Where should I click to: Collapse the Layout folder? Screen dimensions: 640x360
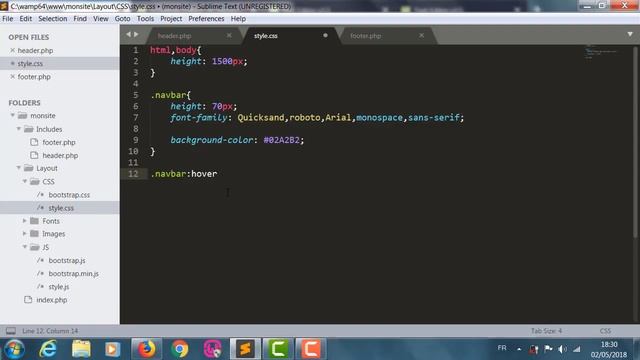(x=19, y=168)
